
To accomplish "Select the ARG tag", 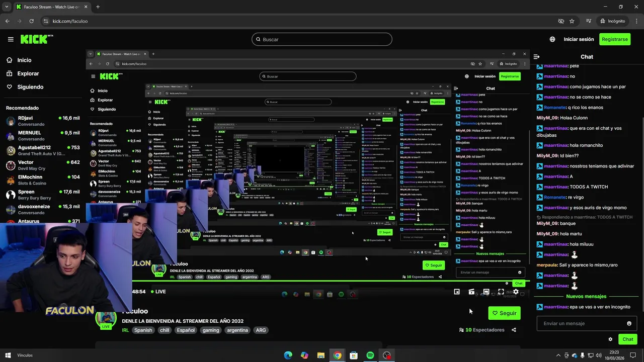I will click(x=261, y=330).
